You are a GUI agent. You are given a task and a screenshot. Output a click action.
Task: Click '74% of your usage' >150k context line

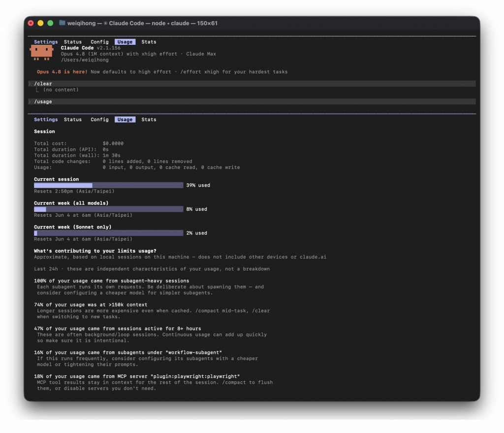pyautogui.click(x=91, y=304)
